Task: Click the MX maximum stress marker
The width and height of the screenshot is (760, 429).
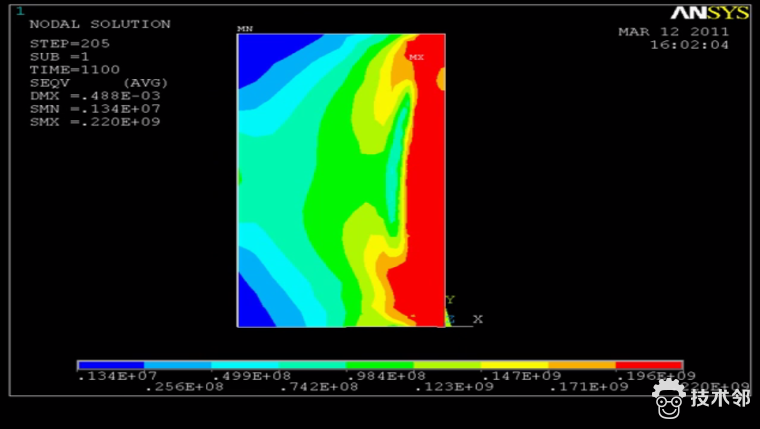Action: [416, 57]
